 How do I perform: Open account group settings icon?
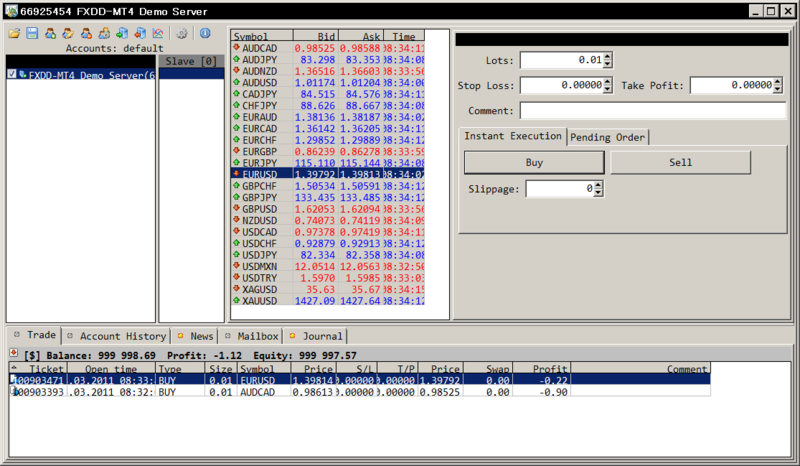click(x=104, y=34)
